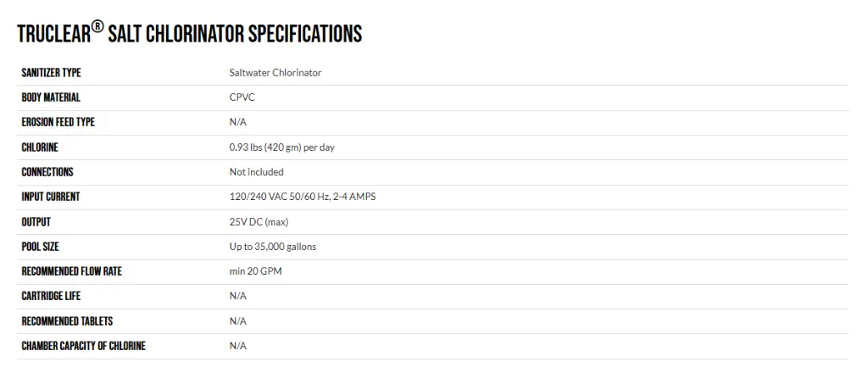Image resolution: width=868 pixels, height=384 pixels.
Task: Click the 120/240 VAC 50/60 Hz value
Action: (x=303, y=197)
